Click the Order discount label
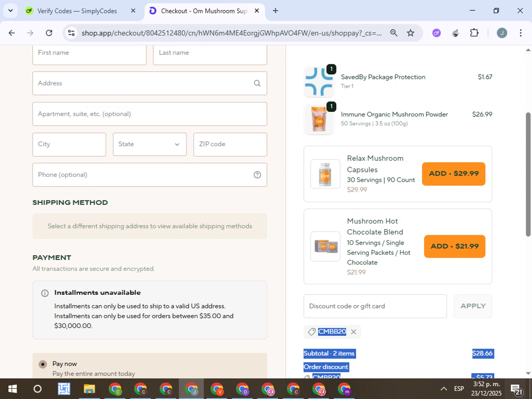 326,367
